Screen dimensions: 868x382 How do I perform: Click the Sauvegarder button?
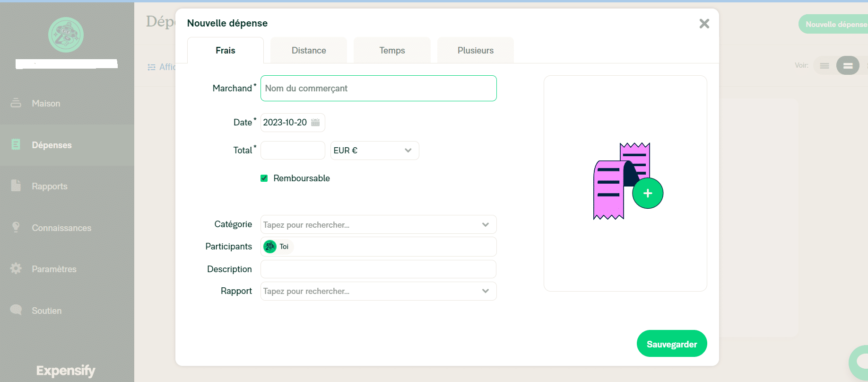(x=672, y=344)
